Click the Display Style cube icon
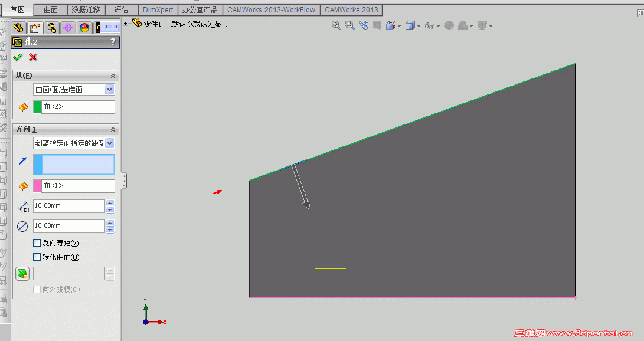Screen dimensions: 644x341 click(410, 25)
